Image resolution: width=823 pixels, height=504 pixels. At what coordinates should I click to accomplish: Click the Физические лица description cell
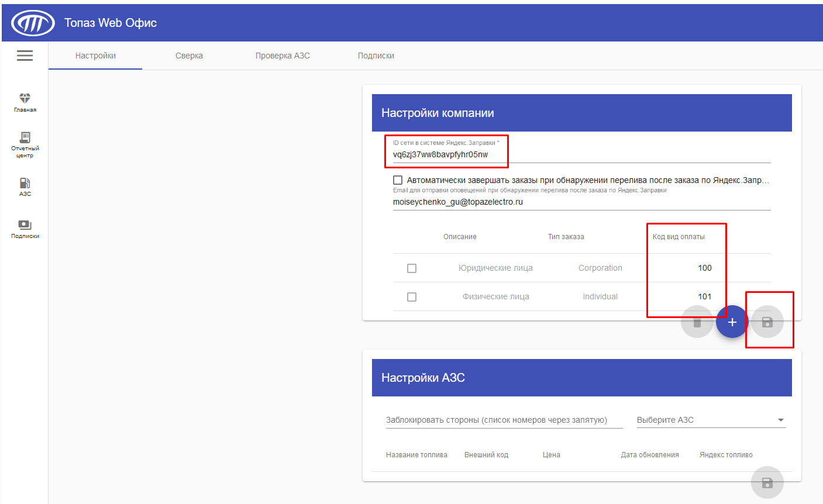pos(495,296)
